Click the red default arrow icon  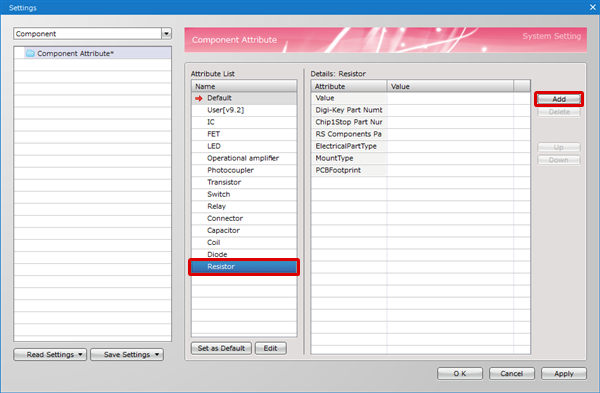pyautogui.click(x=199, y=98)
